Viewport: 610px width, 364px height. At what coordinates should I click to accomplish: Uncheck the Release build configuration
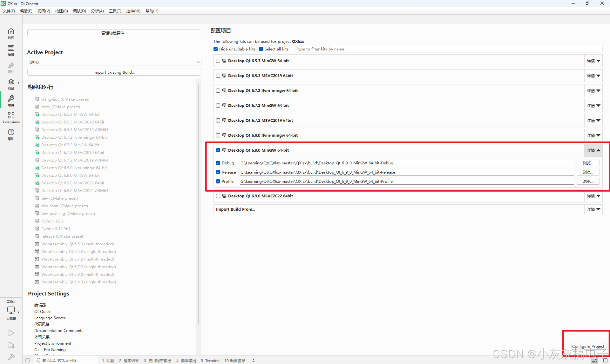(218, 172)
